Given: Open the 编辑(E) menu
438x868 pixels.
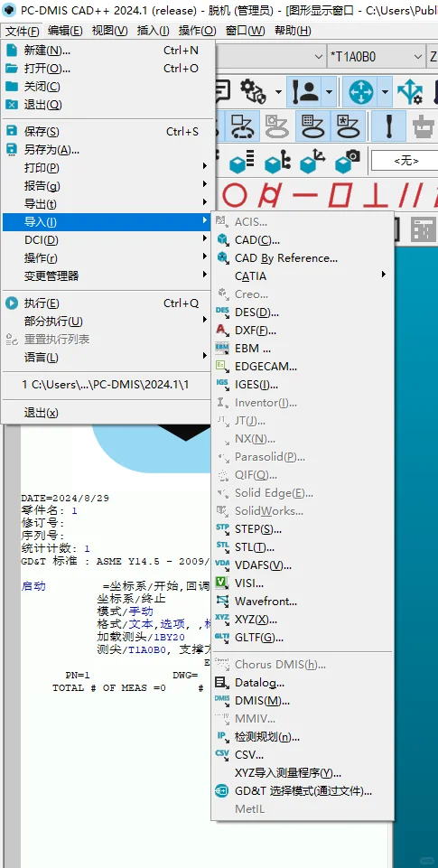Looking at the screenshot, I should 65,31.
